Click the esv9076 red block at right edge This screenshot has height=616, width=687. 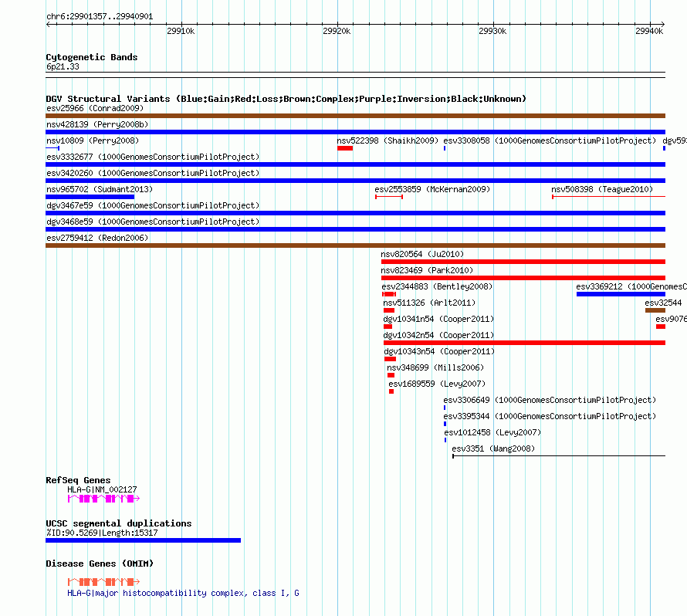point(661,327)
